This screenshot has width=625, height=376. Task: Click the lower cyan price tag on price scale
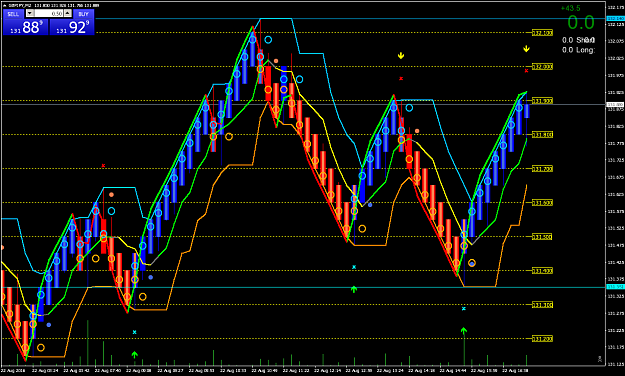[x=615, y=287]
